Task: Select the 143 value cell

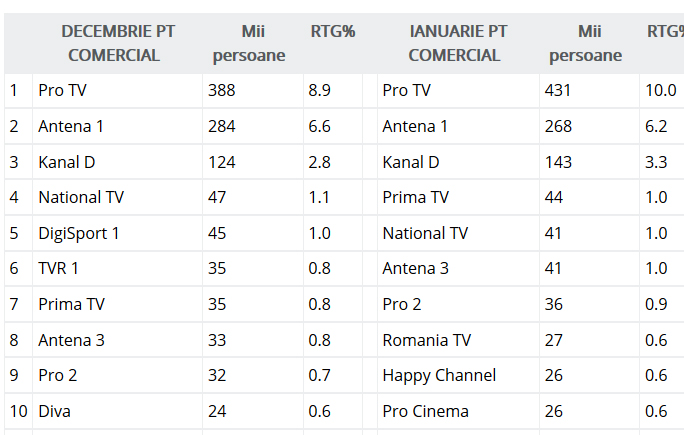Action: [557, 162]
